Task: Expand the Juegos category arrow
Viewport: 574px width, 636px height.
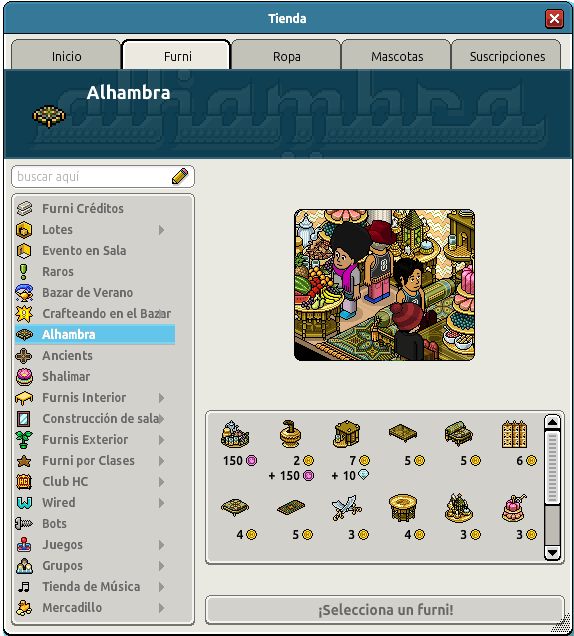Action: [x=161, y=545]
